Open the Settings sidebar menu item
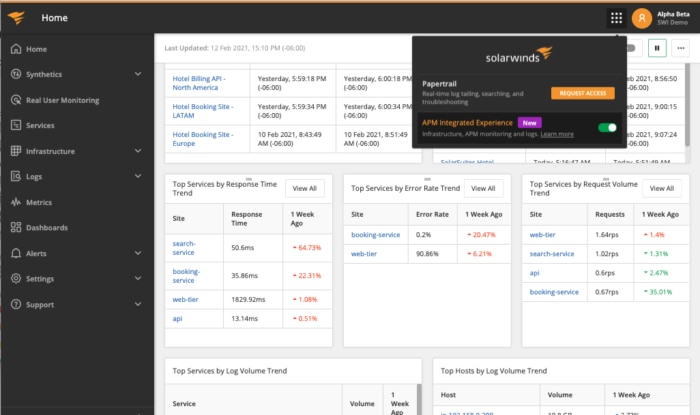The image size is (700, 415). click(40, 279)
